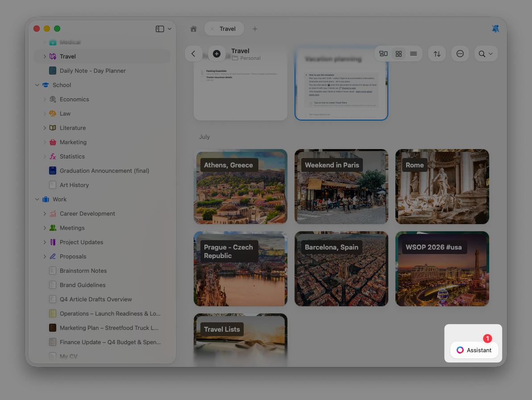The height and width of the screenshot is (400, 532).
Task: Switch to large card view
Action: tap(383, 54)
